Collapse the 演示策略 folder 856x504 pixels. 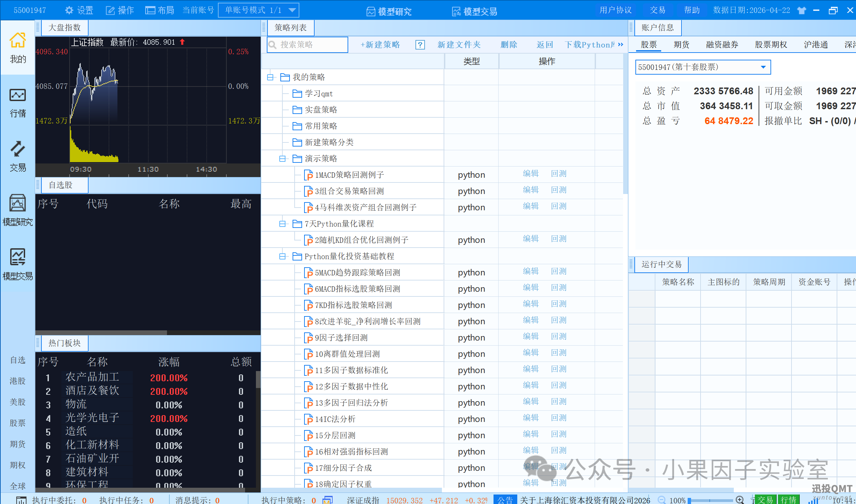282,159
